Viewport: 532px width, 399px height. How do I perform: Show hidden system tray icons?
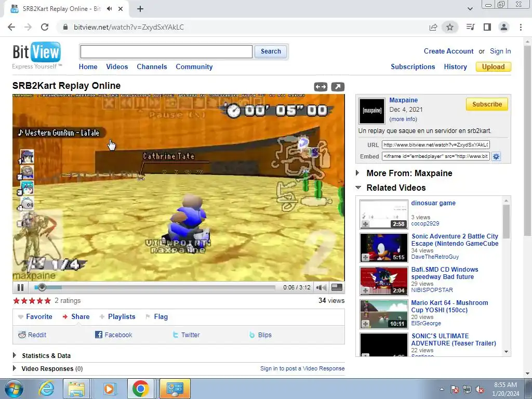click(442, 389)
